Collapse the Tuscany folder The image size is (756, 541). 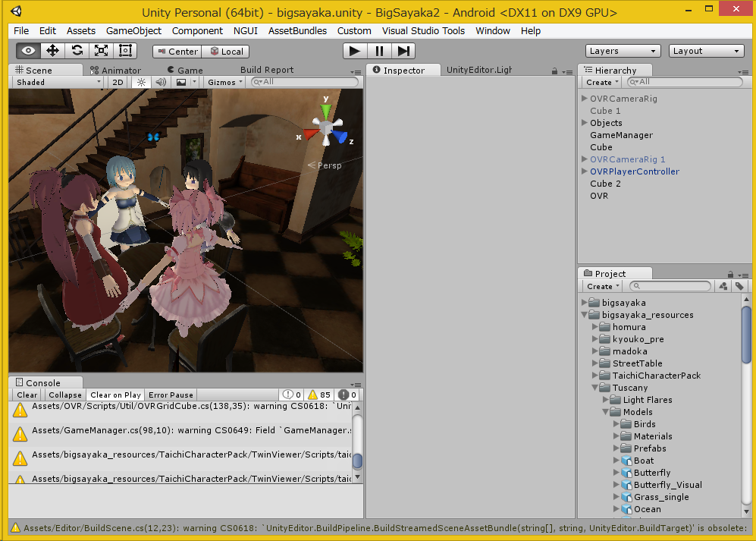click(x=595, y=388)
